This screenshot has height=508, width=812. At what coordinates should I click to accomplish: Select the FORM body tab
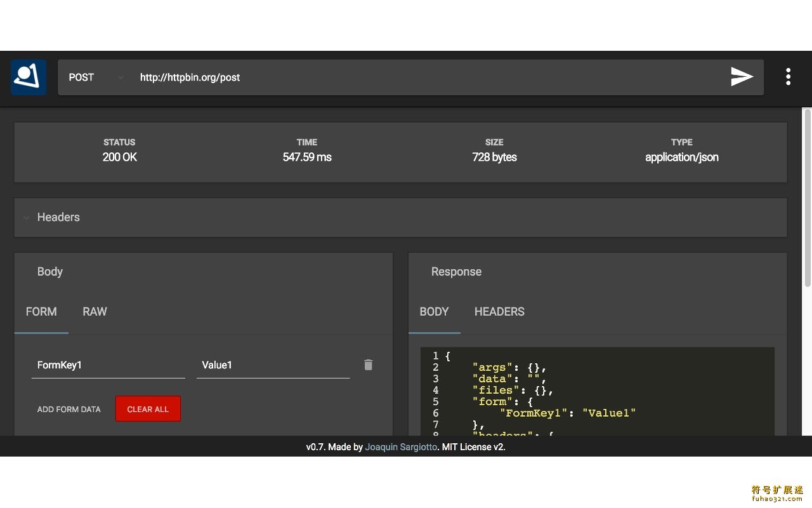pos(41,312)
